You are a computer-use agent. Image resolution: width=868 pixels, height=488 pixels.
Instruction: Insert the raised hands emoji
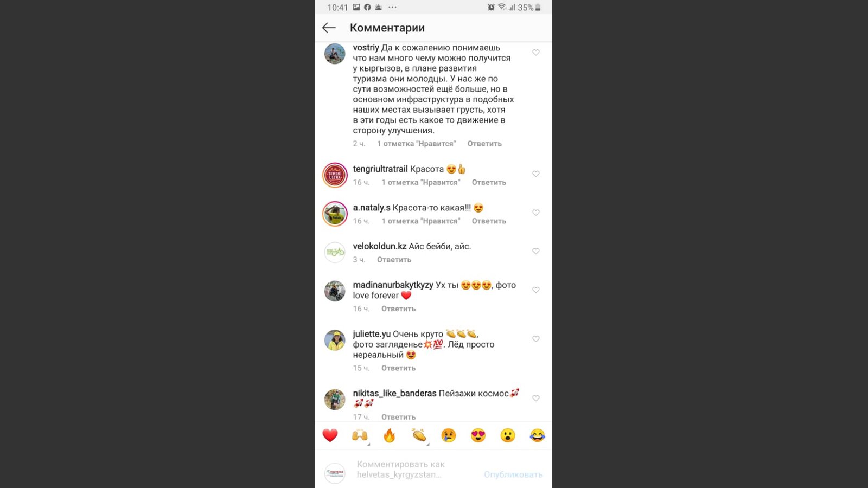point(360,435)
